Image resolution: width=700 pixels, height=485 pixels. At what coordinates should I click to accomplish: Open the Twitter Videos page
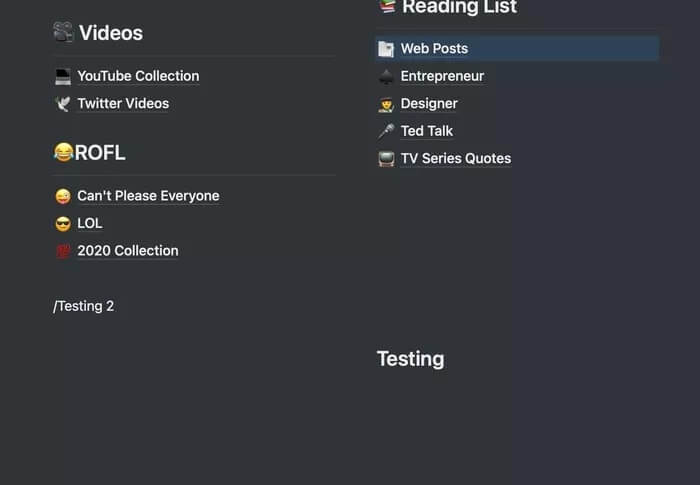(x=123, y=104)
